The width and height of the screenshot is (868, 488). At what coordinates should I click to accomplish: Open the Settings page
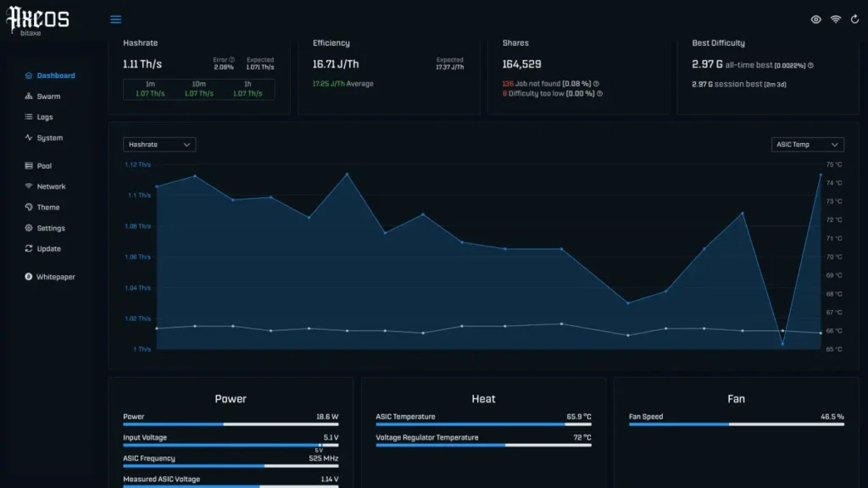tap(51, 228)
